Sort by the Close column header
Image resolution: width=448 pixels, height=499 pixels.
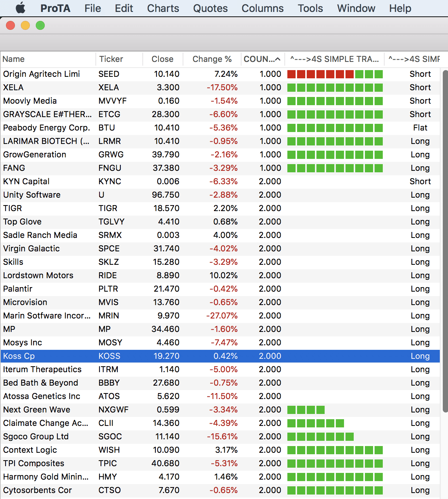pyautogui.click(x=163, y=59)
